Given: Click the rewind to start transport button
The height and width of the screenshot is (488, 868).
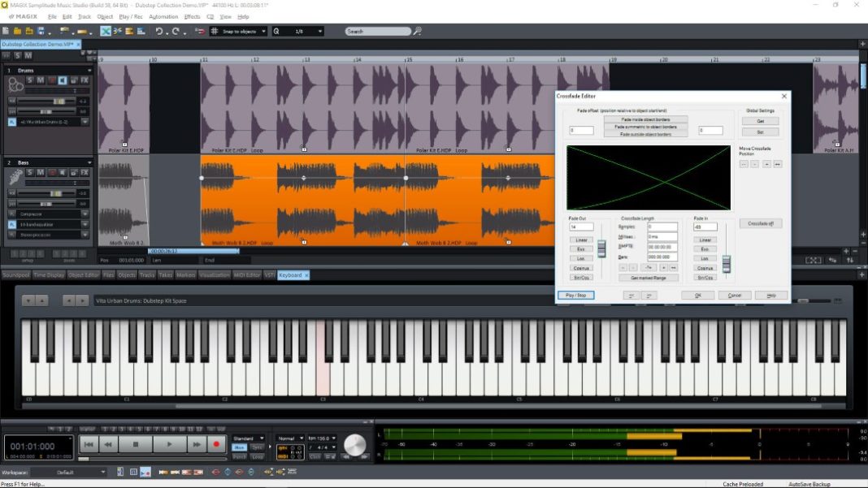Looking at the screenshot, I should [89, 443].
